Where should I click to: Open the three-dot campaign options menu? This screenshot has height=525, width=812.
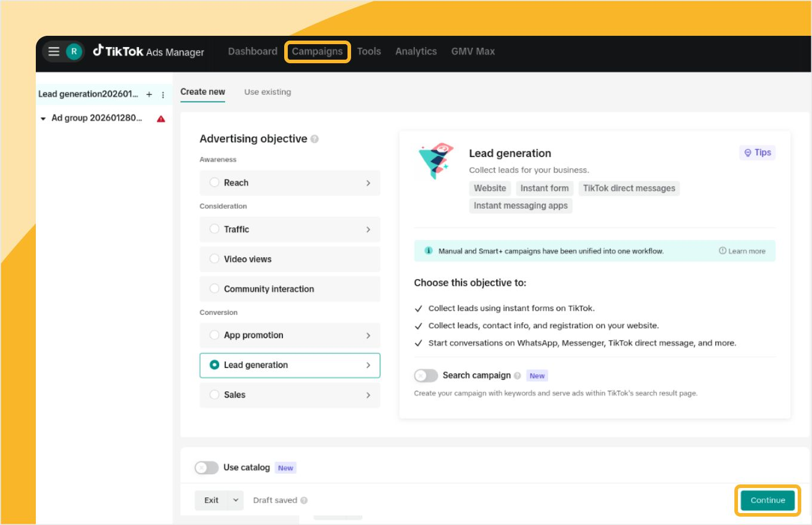tap(163, 95)
